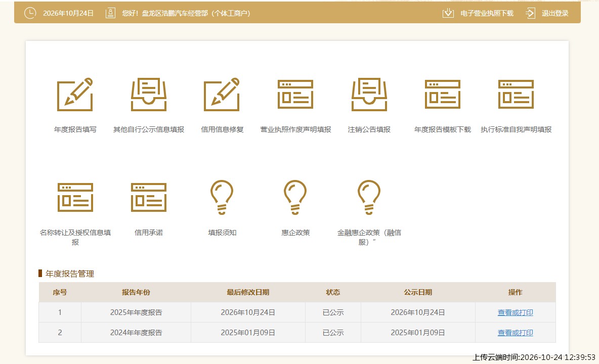The image size is (599, 364).
Task: Click the download icon beside 电子营业执照下载
Action: pyautogui.click(x=448, y=13)
